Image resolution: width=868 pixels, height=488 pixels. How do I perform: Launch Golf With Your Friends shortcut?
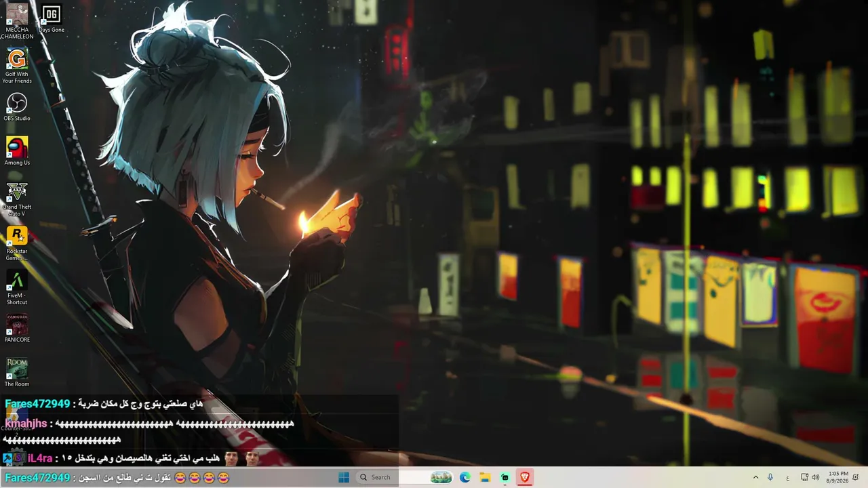(x=17, y=66)
